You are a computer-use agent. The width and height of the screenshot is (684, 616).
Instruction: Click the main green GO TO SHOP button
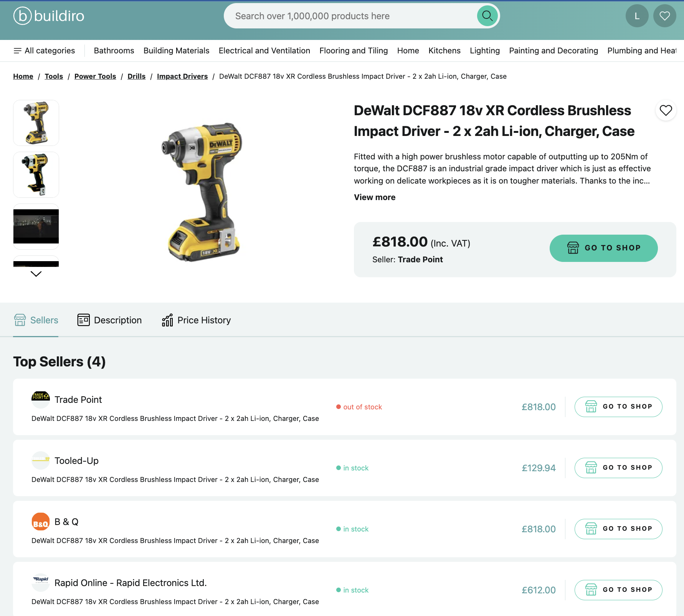603,248
